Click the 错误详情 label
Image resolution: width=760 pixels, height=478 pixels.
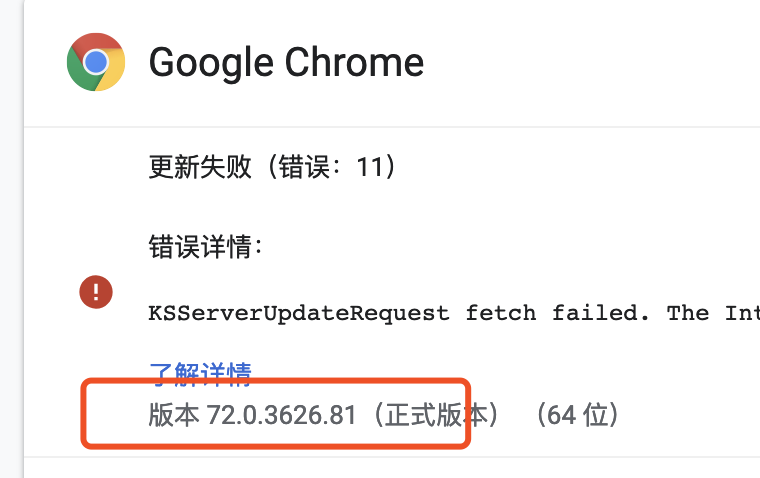[x=206, y=247]
